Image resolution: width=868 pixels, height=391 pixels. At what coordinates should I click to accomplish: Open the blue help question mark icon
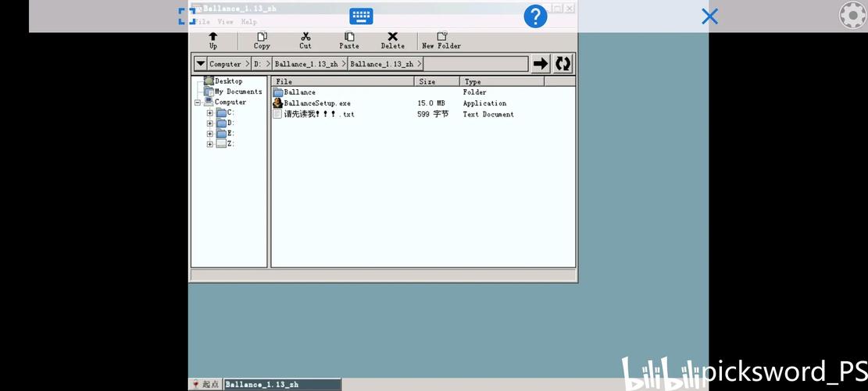pyautogui.click(x=535, y=16)
